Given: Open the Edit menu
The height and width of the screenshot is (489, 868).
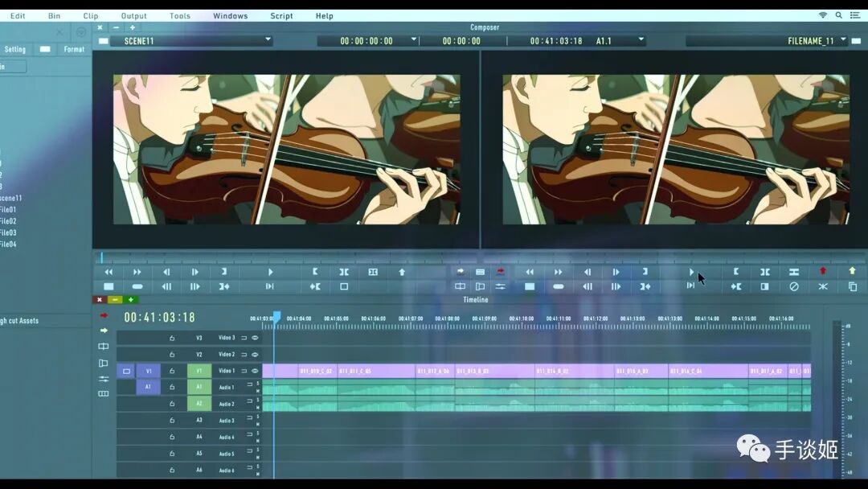Looking at the screenshot, I should coord(18,15).
